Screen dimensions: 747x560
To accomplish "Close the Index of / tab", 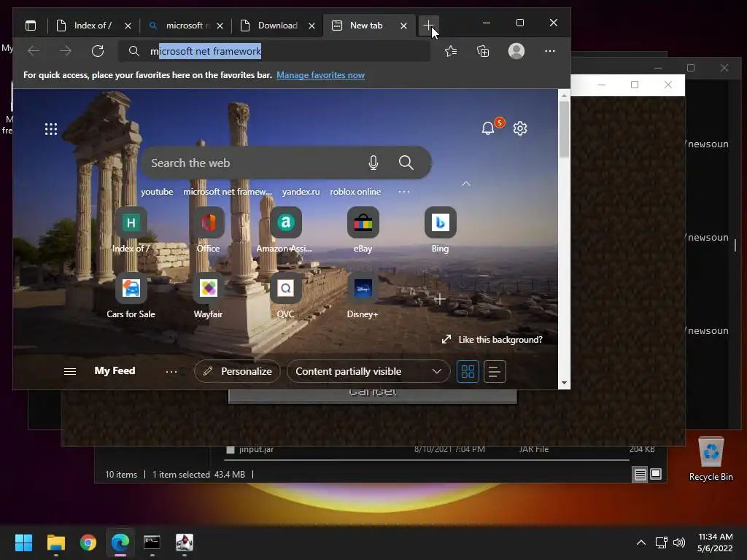I will pyautogui.click(x=128, y=26).
